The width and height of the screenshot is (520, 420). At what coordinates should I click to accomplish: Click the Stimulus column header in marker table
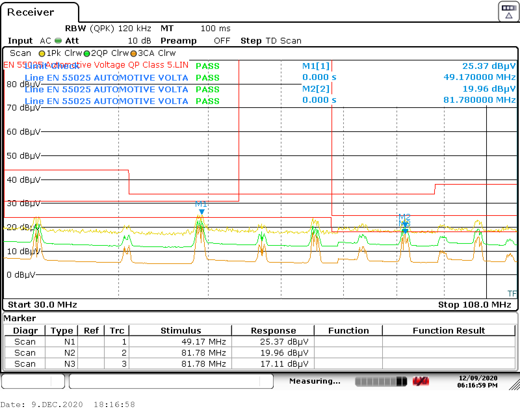181,331
